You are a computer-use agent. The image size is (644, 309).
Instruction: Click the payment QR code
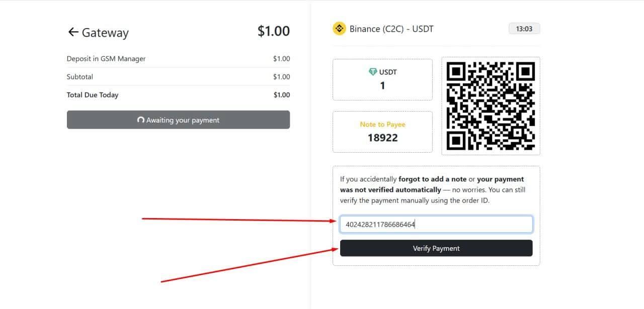[x=491, y=106]
